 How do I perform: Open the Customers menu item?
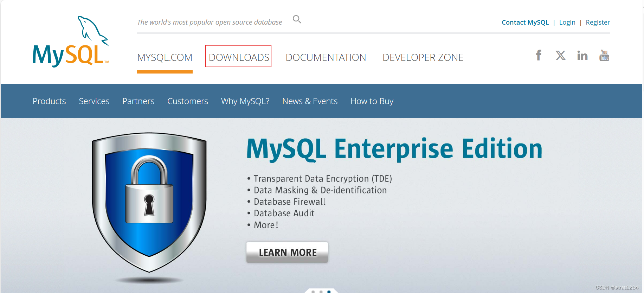188,101
